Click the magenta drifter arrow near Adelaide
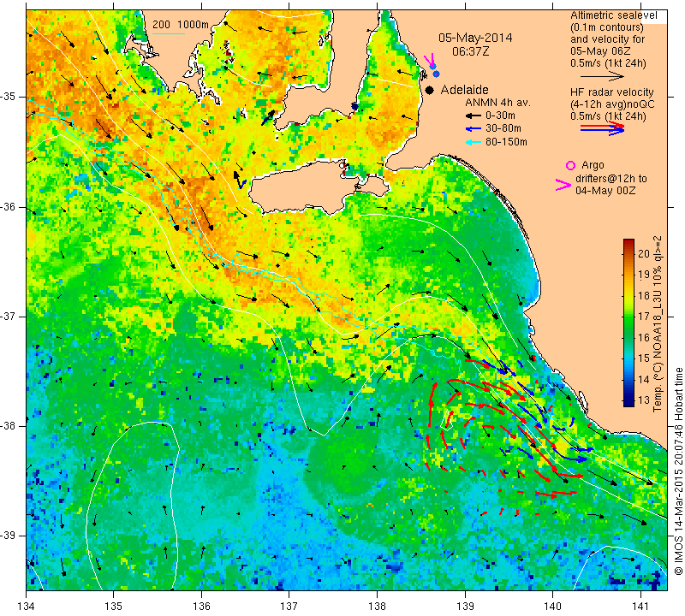 coord(430,59)
